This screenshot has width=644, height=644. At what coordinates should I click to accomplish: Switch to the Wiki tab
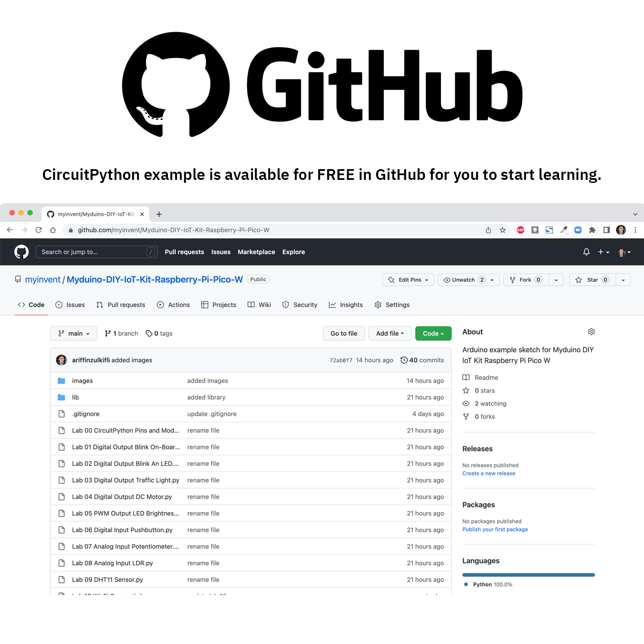coord(259,305)
